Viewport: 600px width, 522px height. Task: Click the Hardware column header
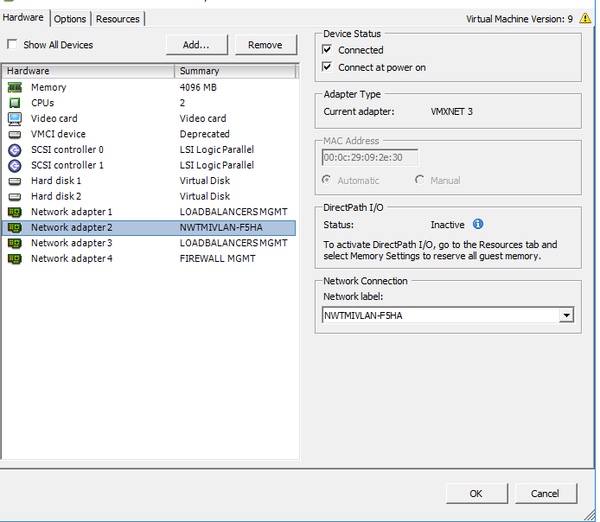coord(88,71)
